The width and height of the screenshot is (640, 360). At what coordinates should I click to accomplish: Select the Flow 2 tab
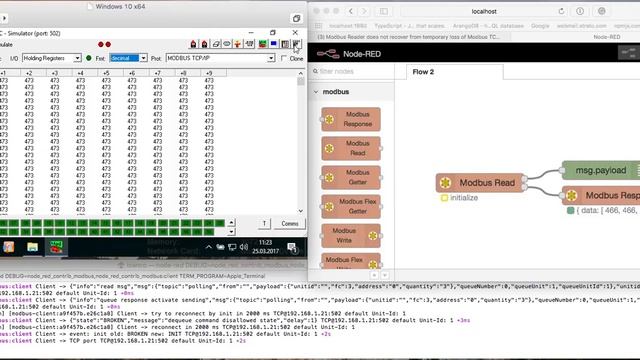pos(455,72)
